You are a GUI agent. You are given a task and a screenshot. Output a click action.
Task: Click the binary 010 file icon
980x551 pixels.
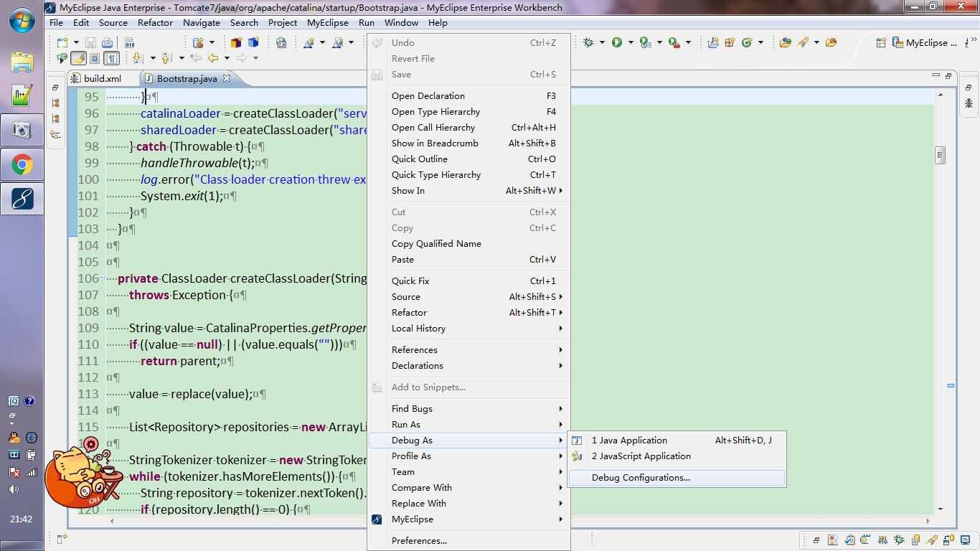130,43
